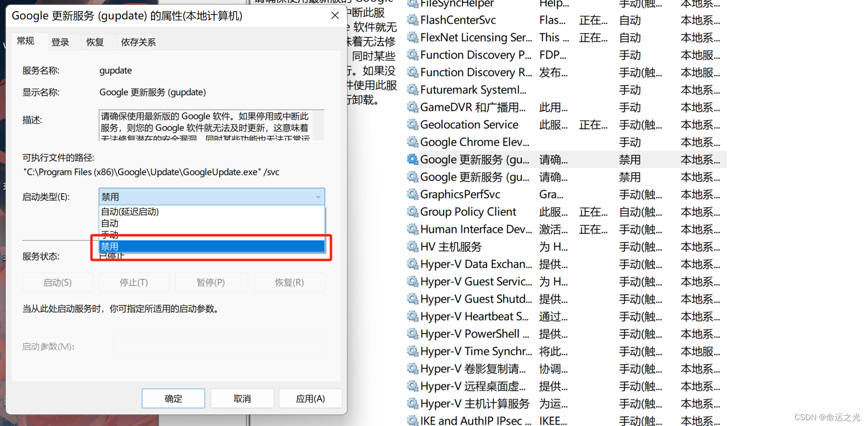868x426 pixels.
Task: Click the 启动参数(M) input field
Action: point(219,347)
